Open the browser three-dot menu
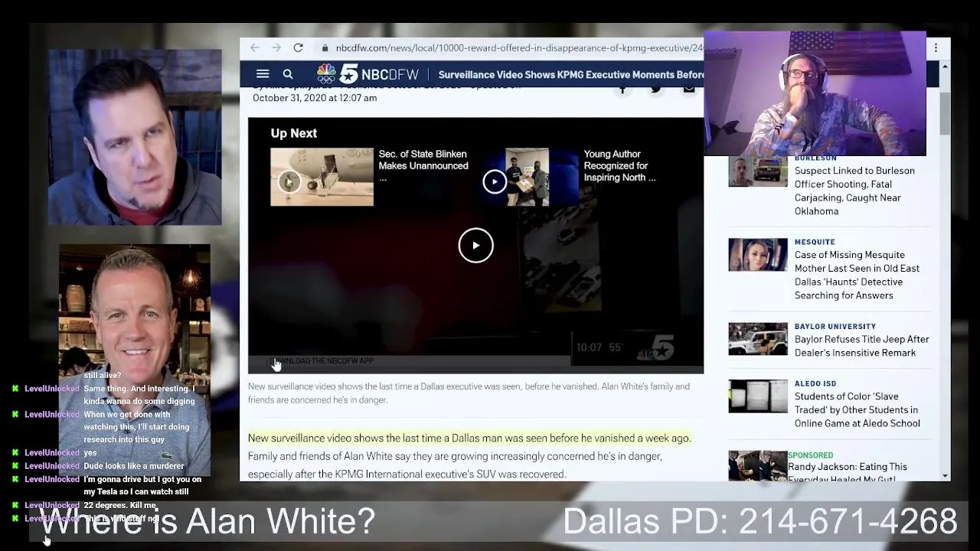 click(936, 47)
